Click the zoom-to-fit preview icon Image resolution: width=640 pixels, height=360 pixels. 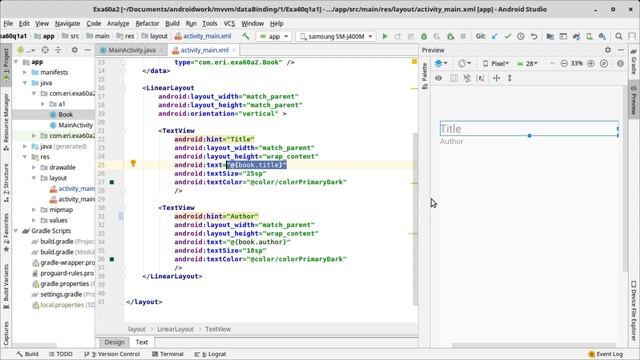click(604, 63)
